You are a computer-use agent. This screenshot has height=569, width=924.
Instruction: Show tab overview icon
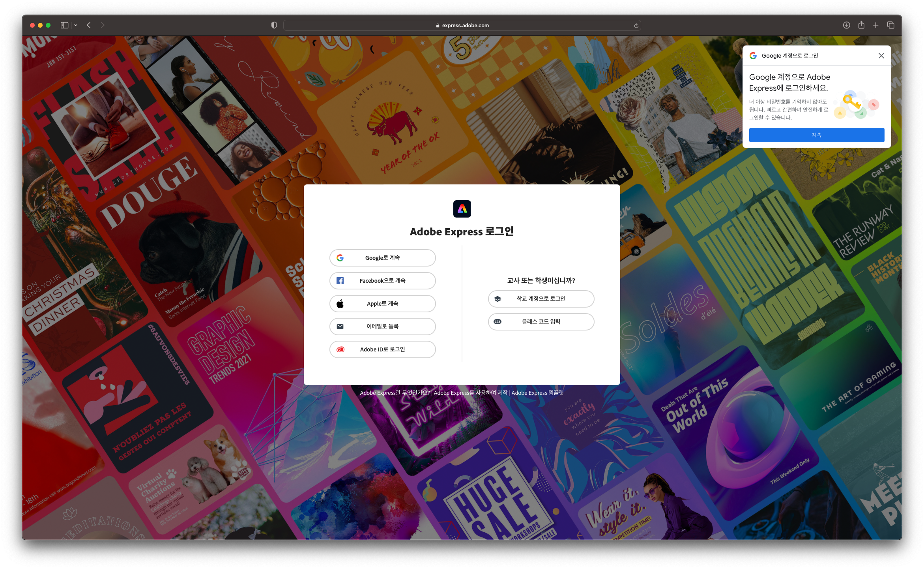click(890, 25)
